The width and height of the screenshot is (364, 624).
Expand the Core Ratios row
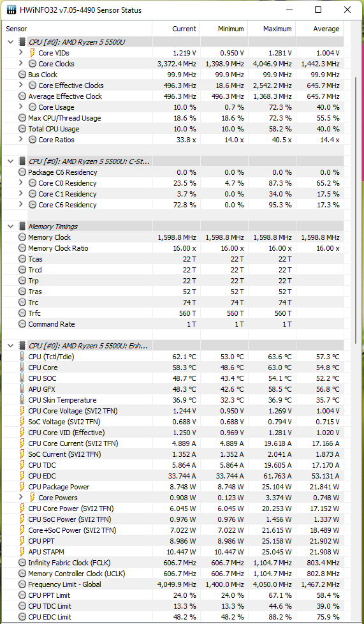tap(21, 140)
